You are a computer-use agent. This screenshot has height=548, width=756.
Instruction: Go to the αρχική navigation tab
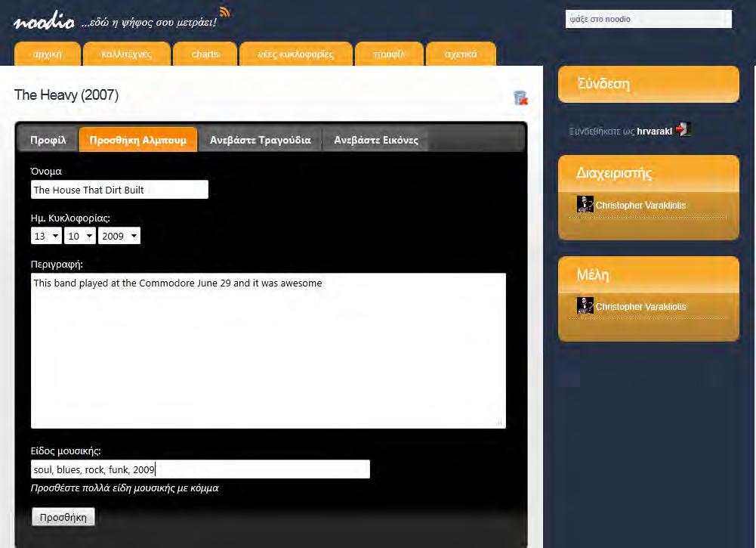[x=48, y=54]
